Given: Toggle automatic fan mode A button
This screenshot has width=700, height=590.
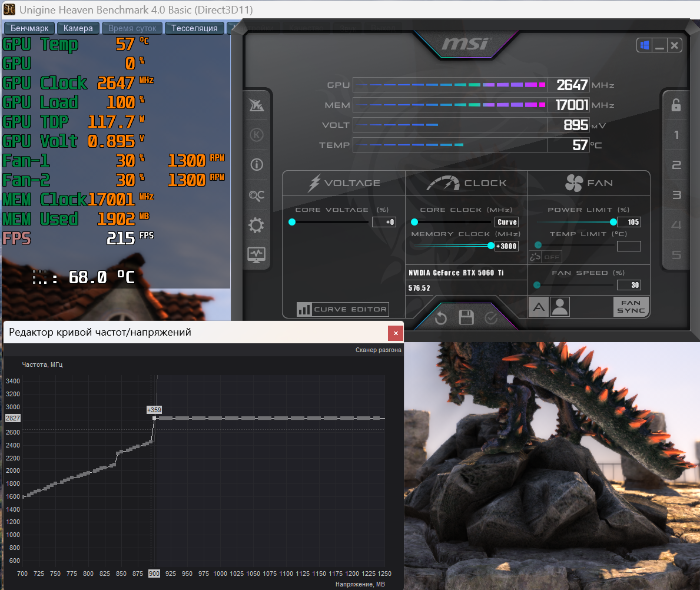Looking at the screenshot, I should tap(539, 307).
